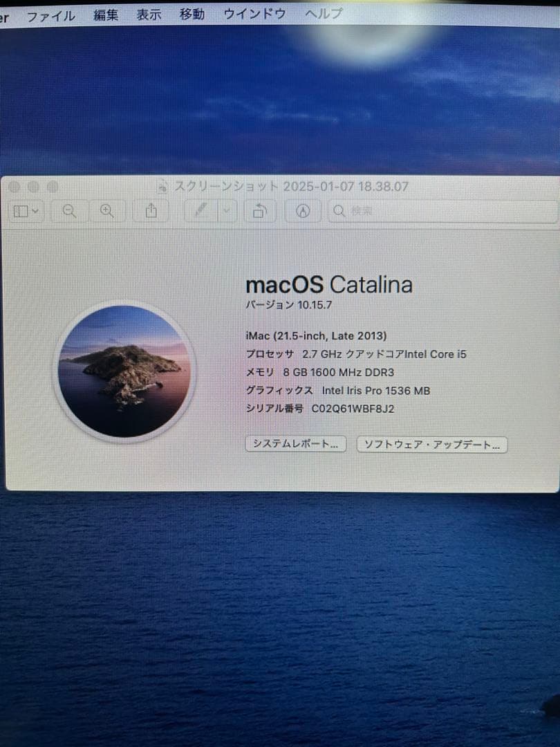Viewport: 560px width, 747px height.
Task: Expand the highlight color dropdown arrow
Action: click(x=227, y=210)
